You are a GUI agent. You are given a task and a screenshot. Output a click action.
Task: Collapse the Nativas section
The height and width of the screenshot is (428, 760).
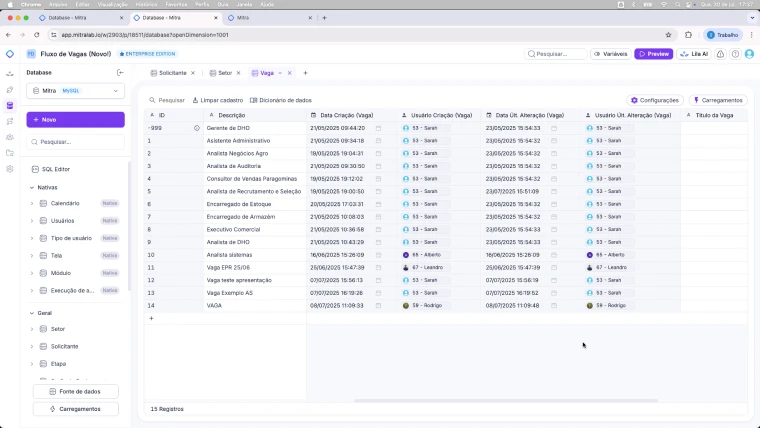click(x=32, y=188)
